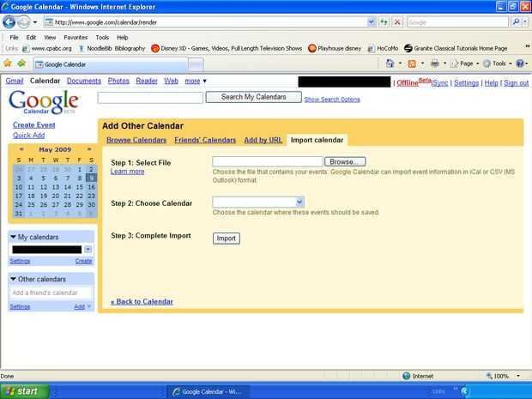The width and height of the screenshot is (532, 399).
Task: Click the Add to Favorites icon
Action: pyautogui.click(x=21, y=63)
